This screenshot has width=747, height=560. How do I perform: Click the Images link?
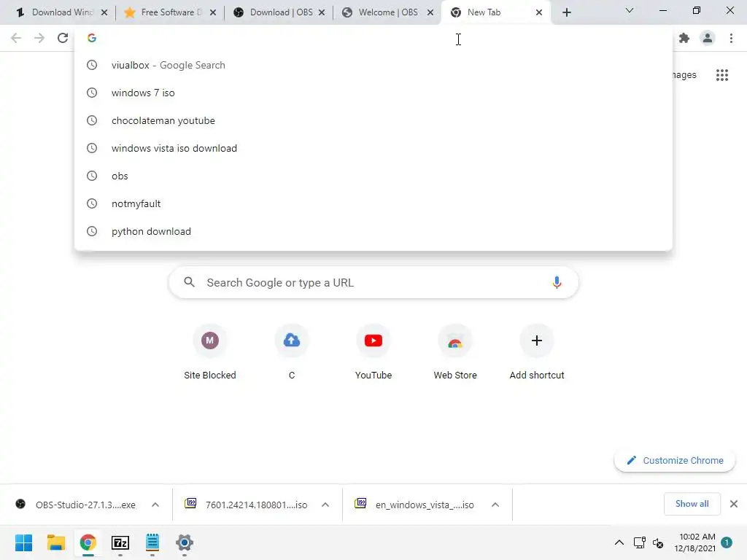(684, 75)
